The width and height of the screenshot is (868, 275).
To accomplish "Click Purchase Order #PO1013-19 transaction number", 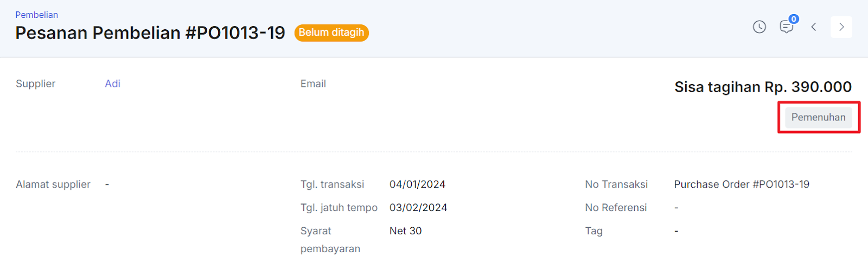I will point(742,184).
